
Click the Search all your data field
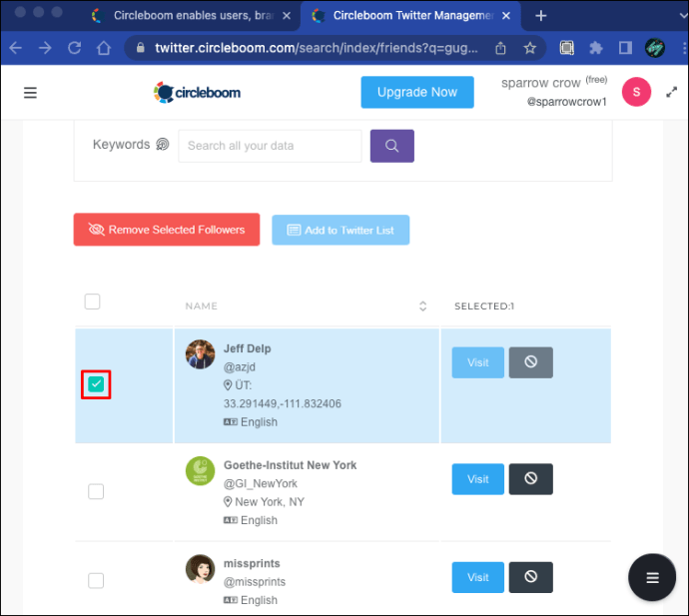click(270, 146)
